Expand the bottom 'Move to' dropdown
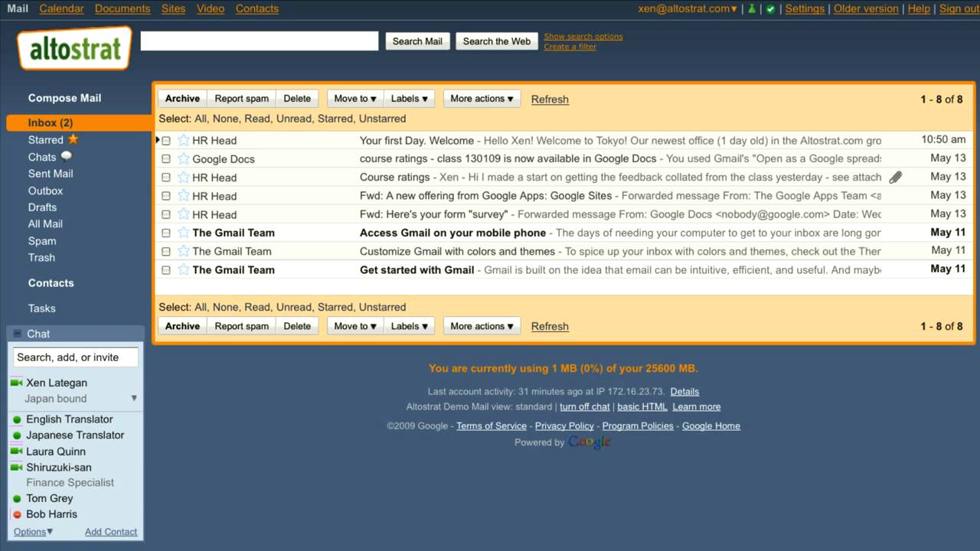This screenshot has width=980, height=551. (355, 326)
